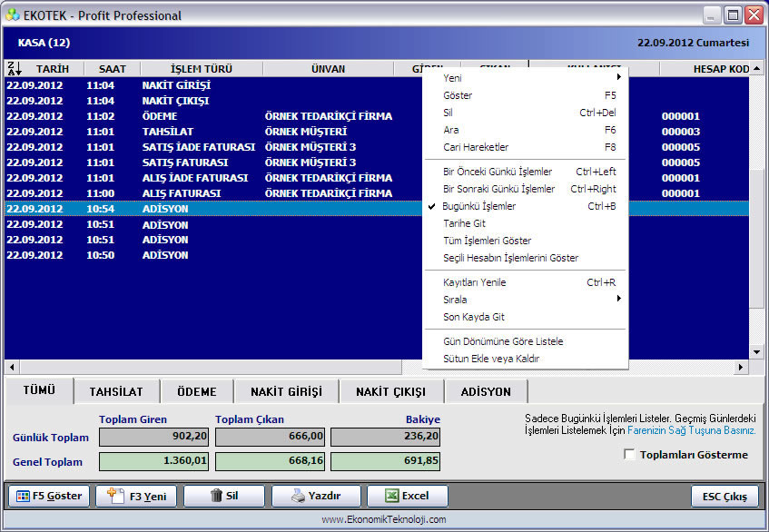Screen dimensions: 769x532
Task: Toggle the checked Bugünkü İşlemler menu item
Action: [x=526, y=206]
